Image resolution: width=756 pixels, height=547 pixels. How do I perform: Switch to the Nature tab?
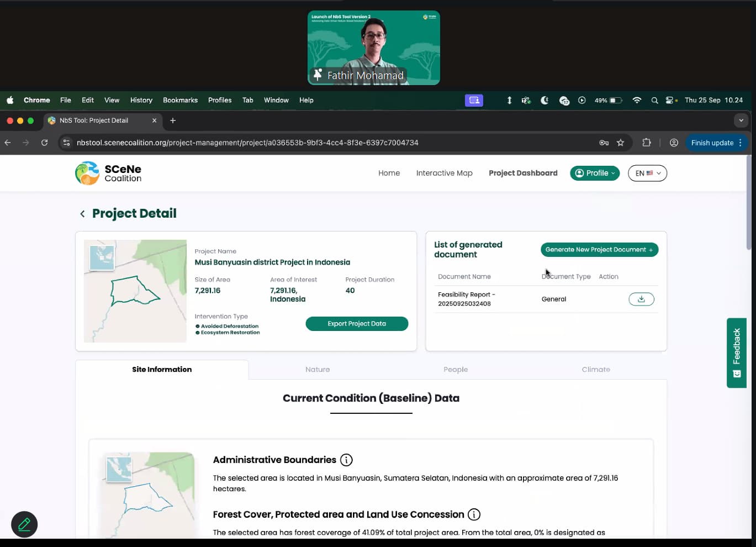click(x=318, y=370)
